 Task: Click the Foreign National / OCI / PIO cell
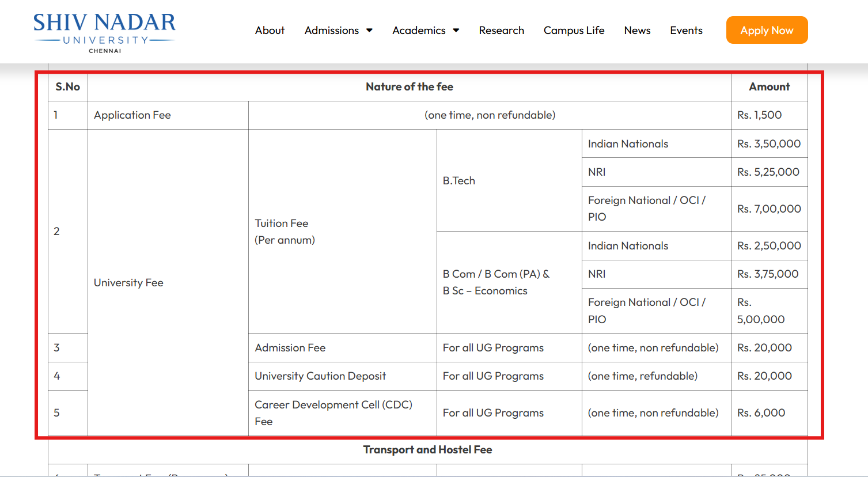(x=646, y=209)
